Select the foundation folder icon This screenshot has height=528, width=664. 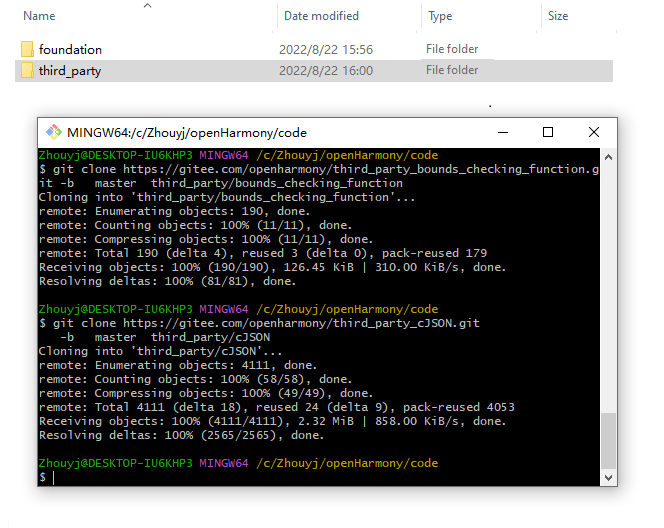pos(27,49)
